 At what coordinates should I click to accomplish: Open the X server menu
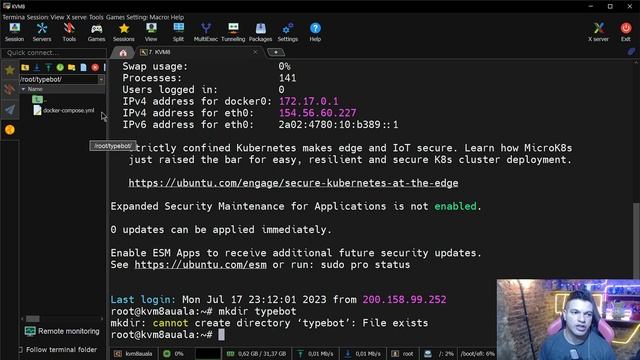coord(76,17)
